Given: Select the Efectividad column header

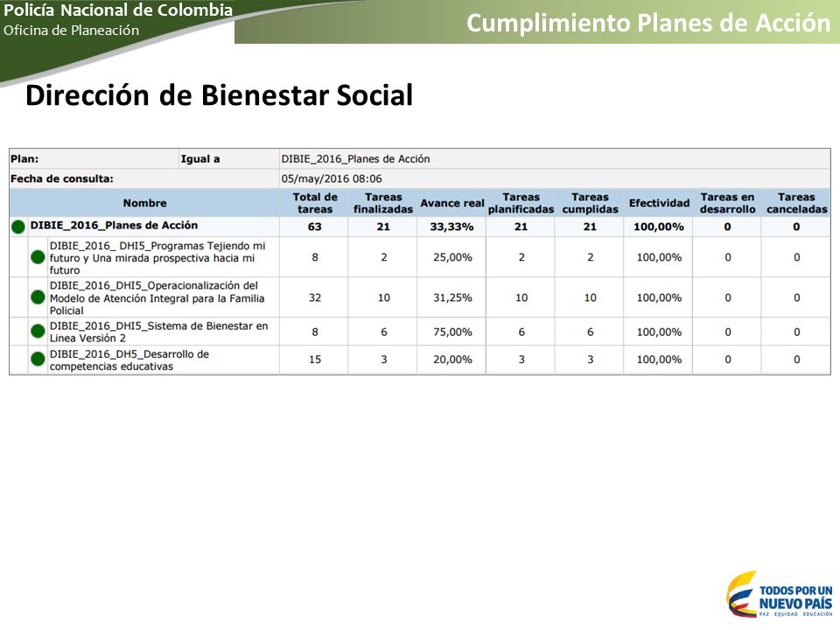Looking at the screenshot, I should [x=659, y=203].
